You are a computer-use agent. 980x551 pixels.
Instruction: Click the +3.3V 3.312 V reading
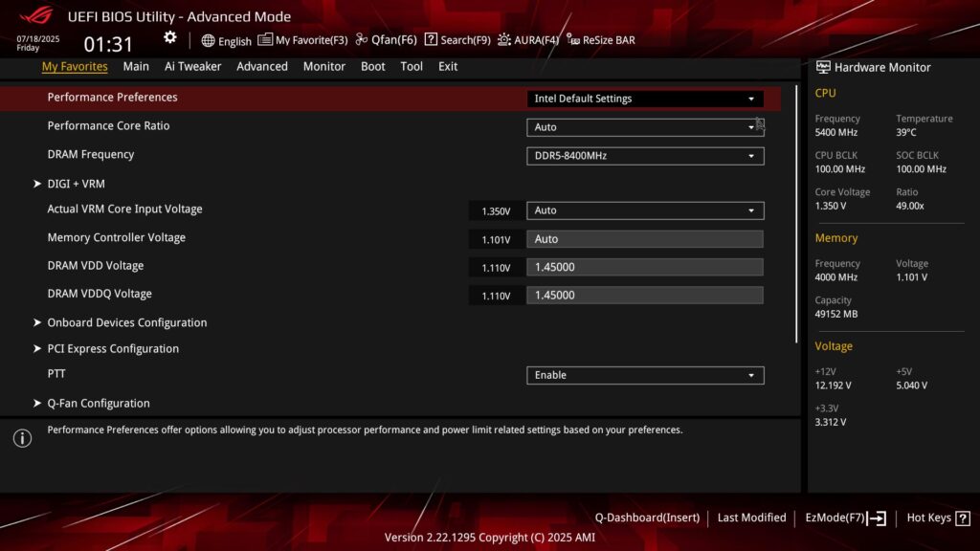point(830,422)
